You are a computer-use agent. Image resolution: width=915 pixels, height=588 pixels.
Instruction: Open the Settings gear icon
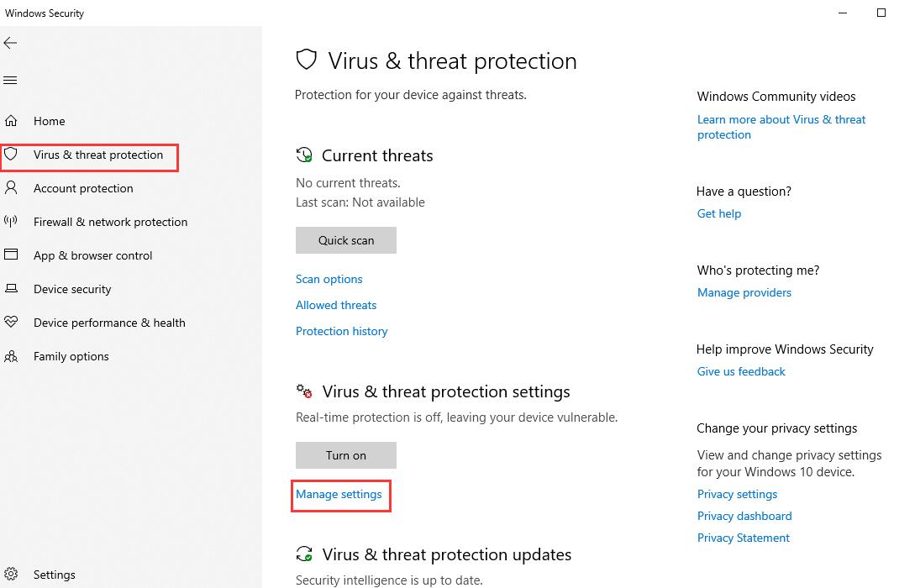[x=11, y=574]
